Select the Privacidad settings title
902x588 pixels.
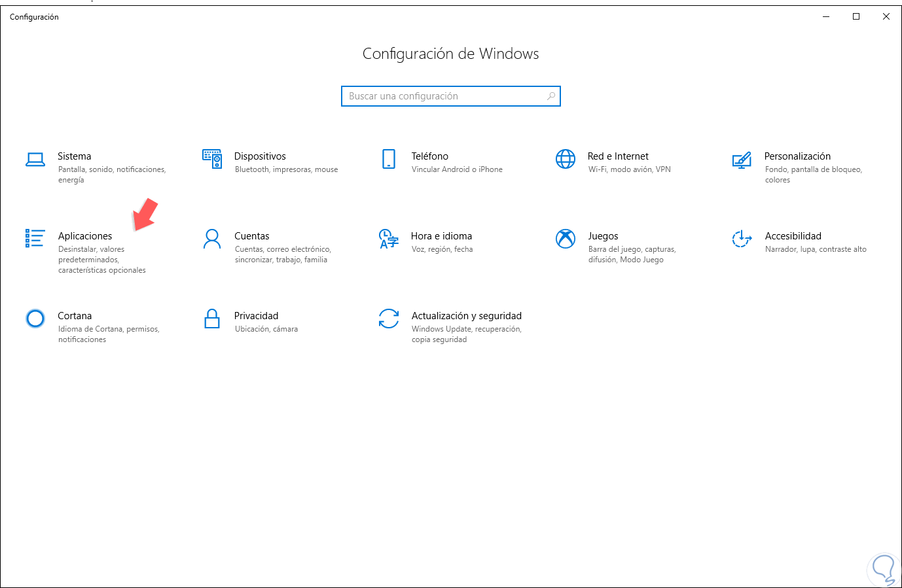256,316
